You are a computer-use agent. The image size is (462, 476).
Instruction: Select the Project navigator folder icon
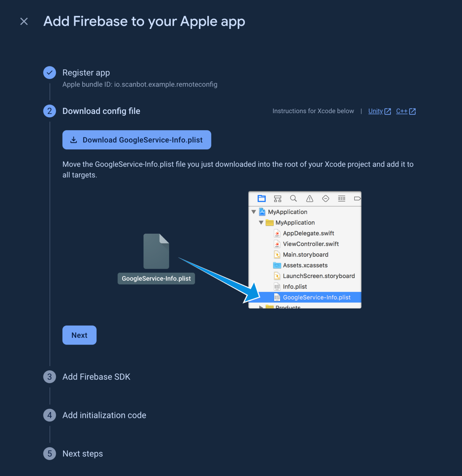pos(262,198)
